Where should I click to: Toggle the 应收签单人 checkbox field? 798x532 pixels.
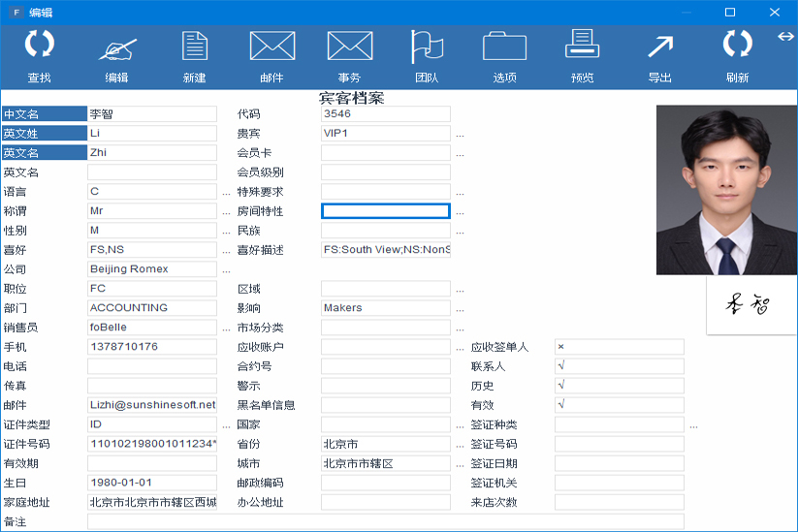coord(619,347)
